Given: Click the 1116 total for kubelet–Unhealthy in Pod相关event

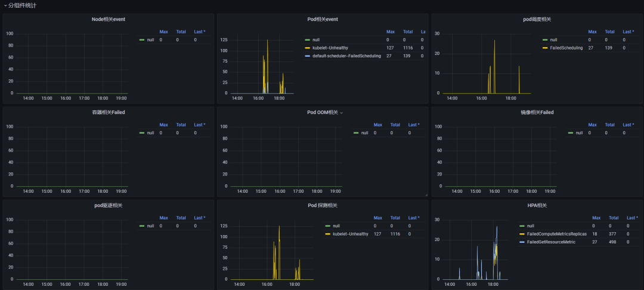Looking at the screenshot, I should pos(407,48).
